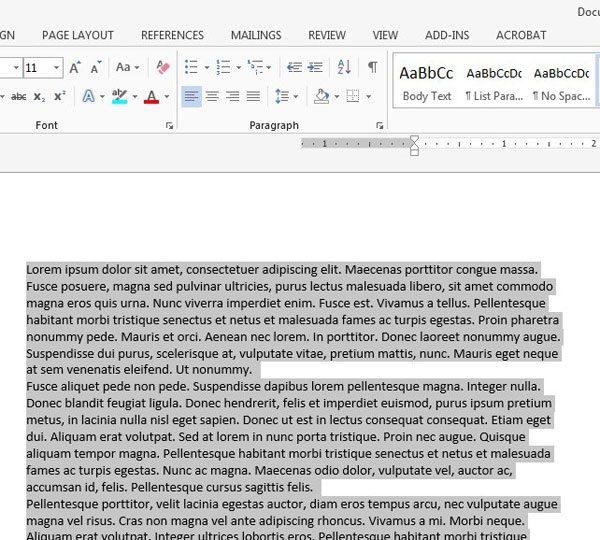Screen dimensions: 600x540
Task: Click the Sort A to Z icon
Action: 345,68
